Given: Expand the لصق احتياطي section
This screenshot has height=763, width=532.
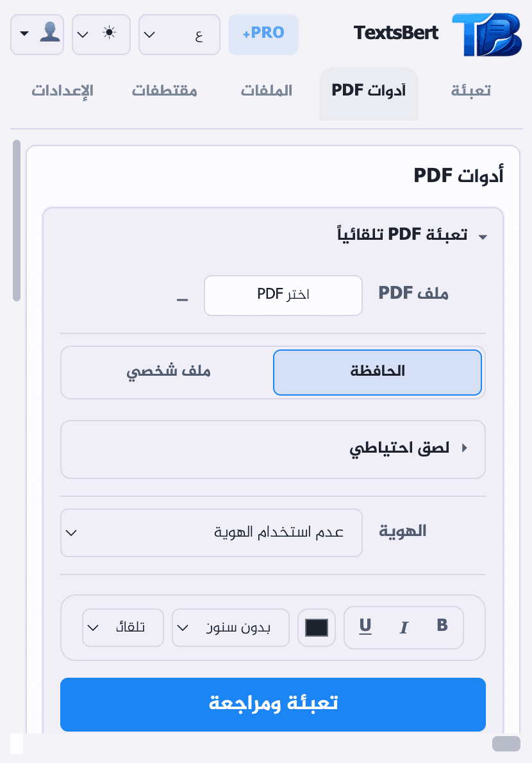Looking at the screenshot, I should (272, 449).
